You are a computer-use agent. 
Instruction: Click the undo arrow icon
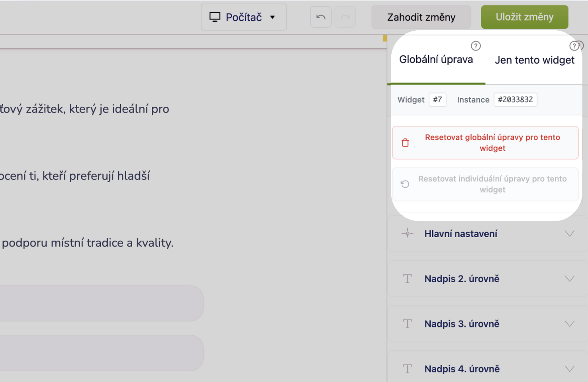(x=321, y=17)
